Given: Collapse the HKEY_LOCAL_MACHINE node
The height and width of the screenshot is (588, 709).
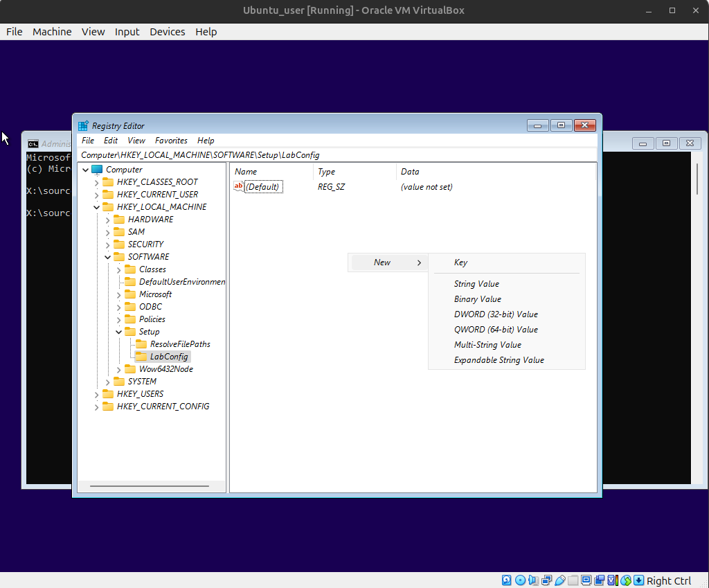Looking at the screenshot, I should [96, 208].
